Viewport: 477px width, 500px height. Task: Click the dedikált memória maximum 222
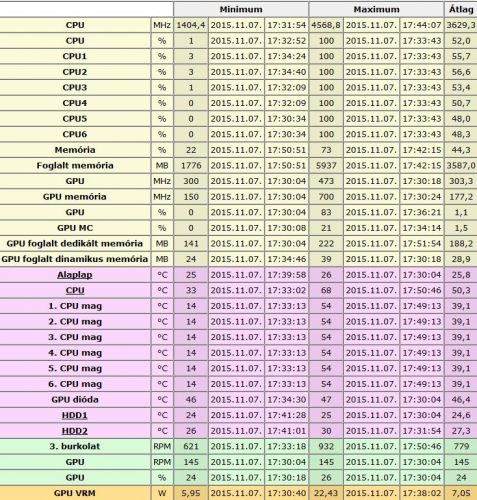click(x=326, y=244)
